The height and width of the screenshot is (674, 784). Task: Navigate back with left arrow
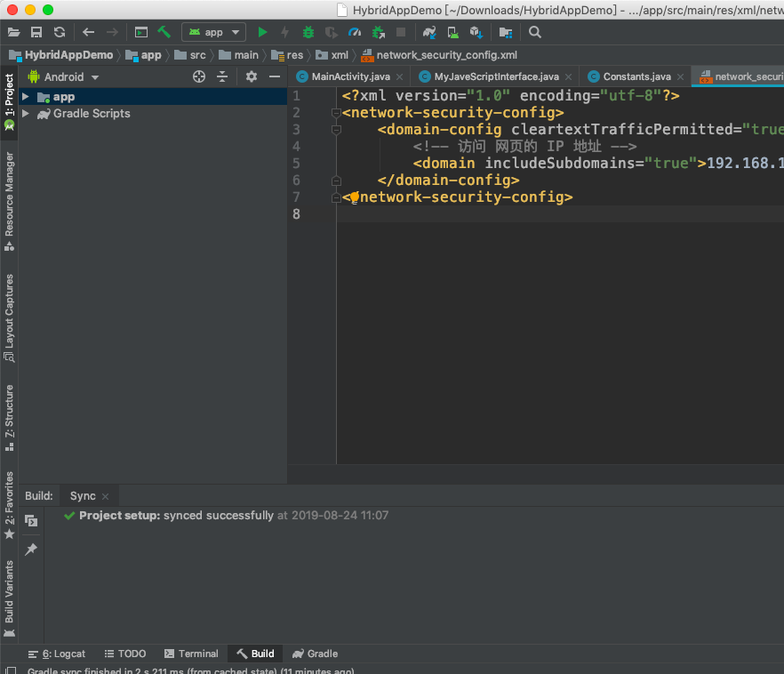pos(89,33)
